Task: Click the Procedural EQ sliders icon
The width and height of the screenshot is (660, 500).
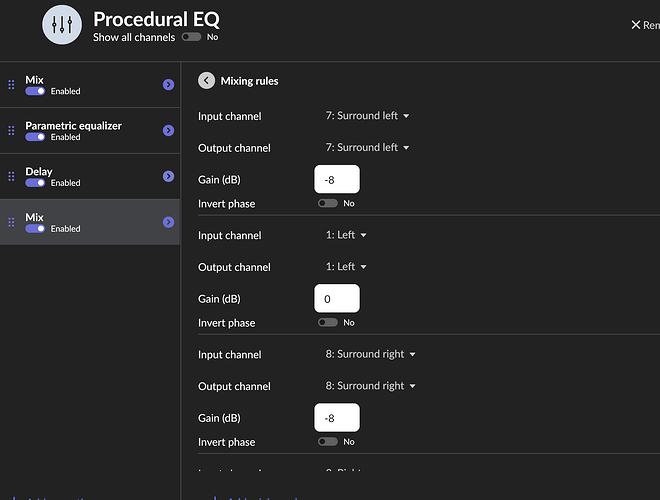Action: [x=62, y=25]
